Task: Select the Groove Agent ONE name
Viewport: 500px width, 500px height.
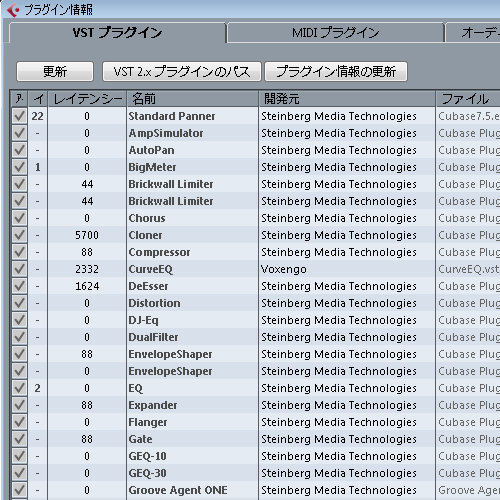Action: [x=178, y=490]
